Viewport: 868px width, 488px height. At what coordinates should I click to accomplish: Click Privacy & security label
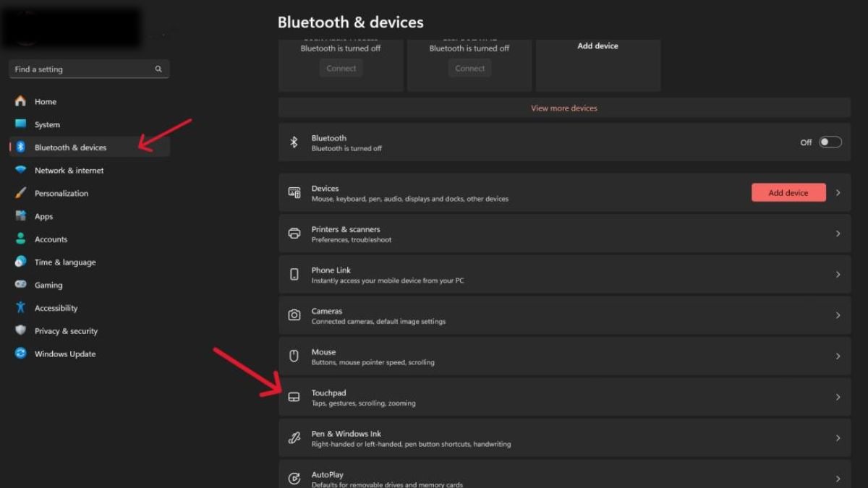click(x=66, y=331)
